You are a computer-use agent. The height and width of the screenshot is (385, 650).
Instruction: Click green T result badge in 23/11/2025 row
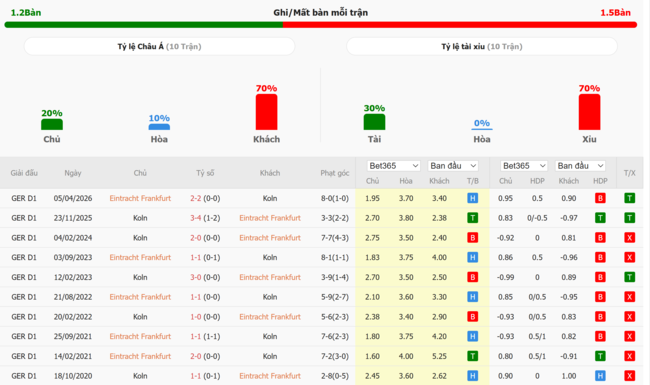point(472,218)
